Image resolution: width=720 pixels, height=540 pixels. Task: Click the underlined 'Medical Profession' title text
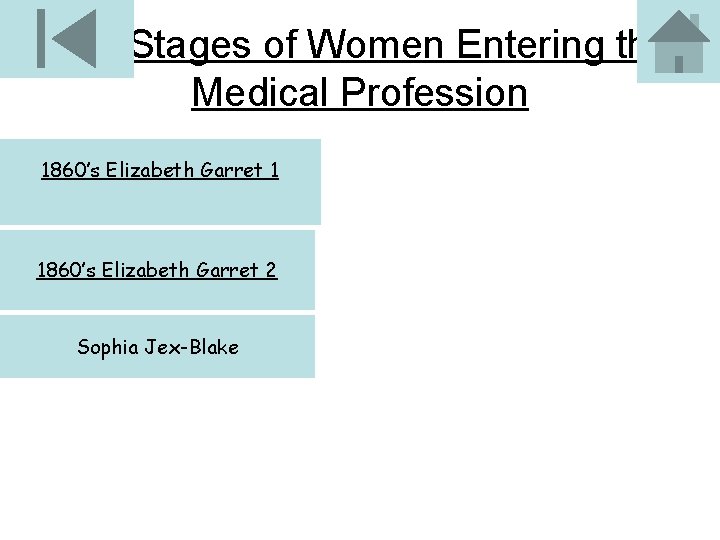click(359, 93)
